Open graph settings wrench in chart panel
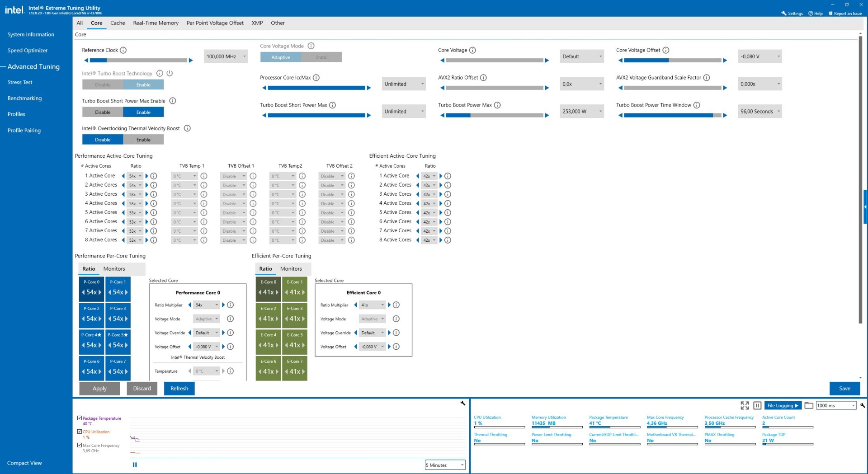The width and height of the screenshot is (868, 474). click(463, 403)
